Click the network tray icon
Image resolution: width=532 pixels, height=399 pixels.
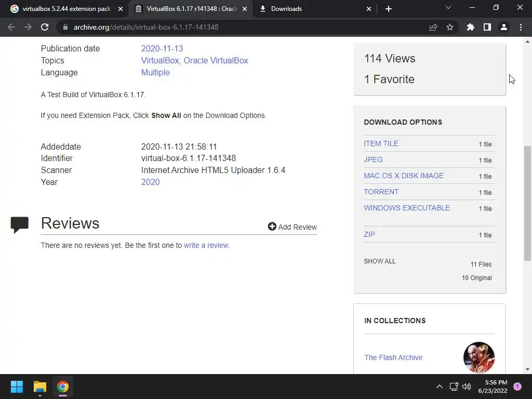coord(454,387)
